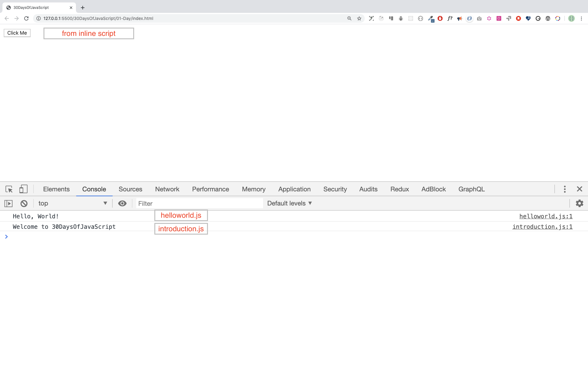Click the inspect element cursor icon

click(x=9, y=189)
